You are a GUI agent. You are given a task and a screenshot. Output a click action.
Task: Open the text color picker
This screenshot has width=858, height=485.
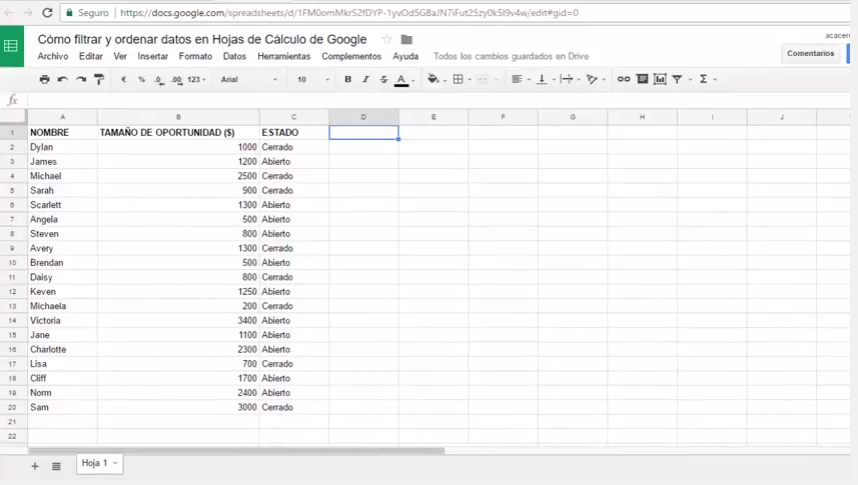(x=402, y=79)
